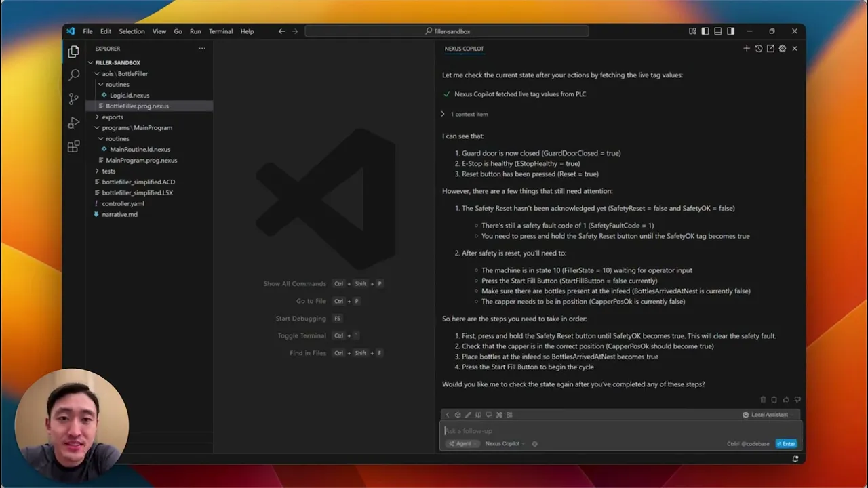This screenshot has width=868, height=488.
Task: Open the Explorer view in activity bar
Action: (x=73, y=52)
